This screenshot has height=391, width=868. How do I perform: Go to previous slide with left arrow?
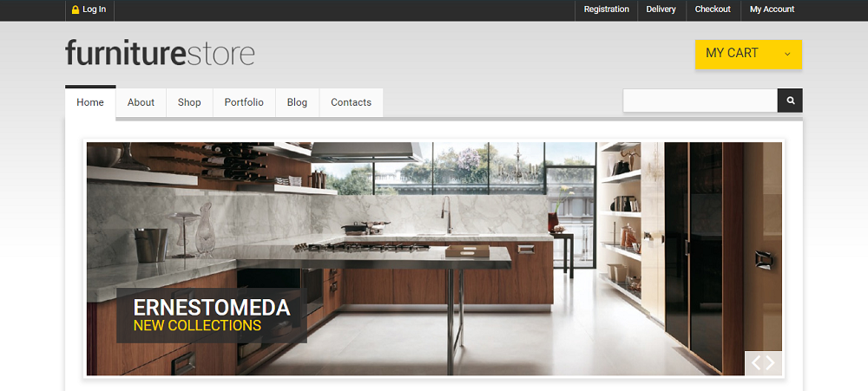click(756, 362)
